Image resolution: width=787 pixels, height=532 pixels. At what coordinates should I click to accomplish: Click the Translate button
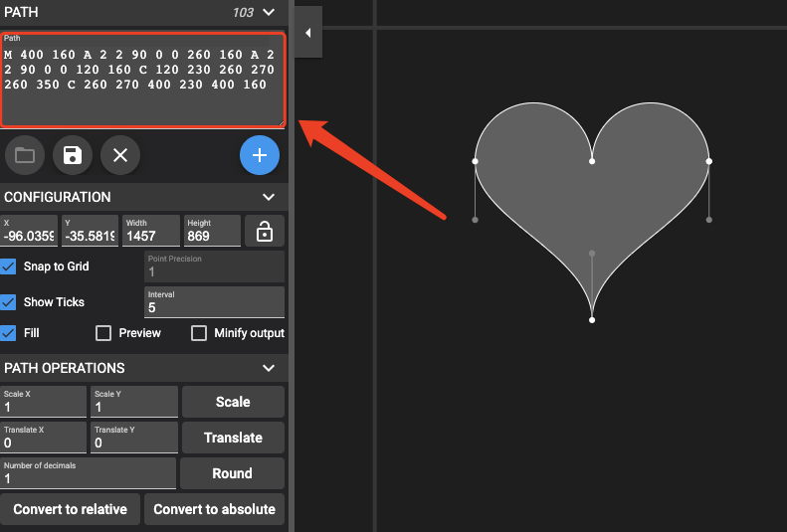233,438
